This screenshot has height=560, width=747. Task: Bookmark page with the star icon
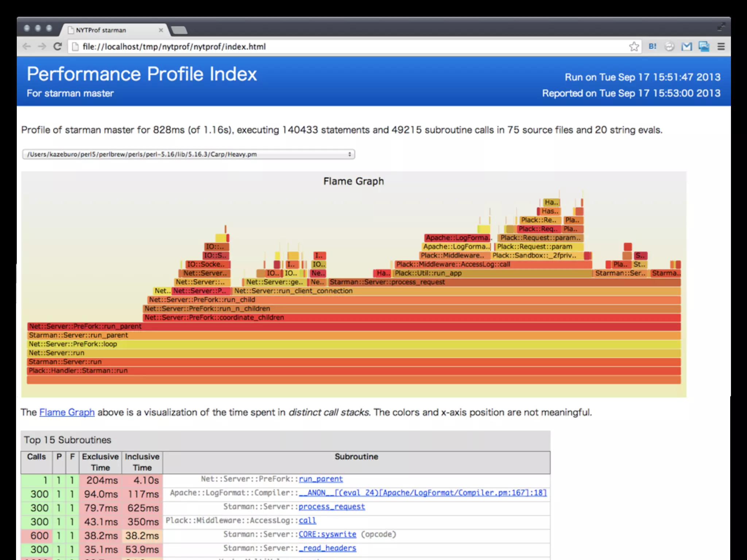click(634, 46)
